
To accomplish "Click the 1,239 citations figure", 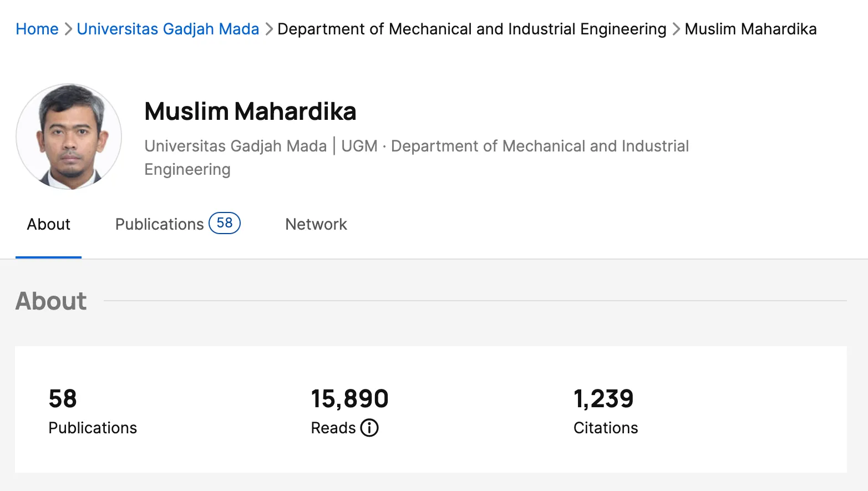I will (603, 399).
